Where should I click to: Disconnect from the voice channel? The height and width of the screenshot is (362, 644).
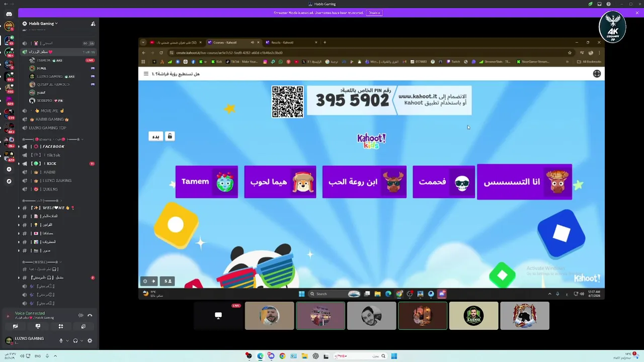[x=90, y=315]
